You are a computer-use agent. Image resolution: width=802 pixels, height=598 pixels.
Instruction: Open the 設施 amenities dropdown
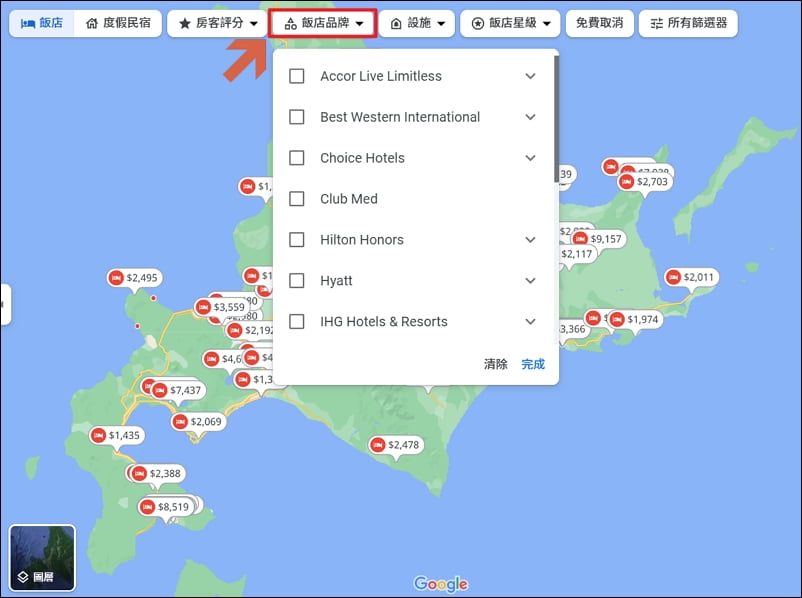[417, 24]
